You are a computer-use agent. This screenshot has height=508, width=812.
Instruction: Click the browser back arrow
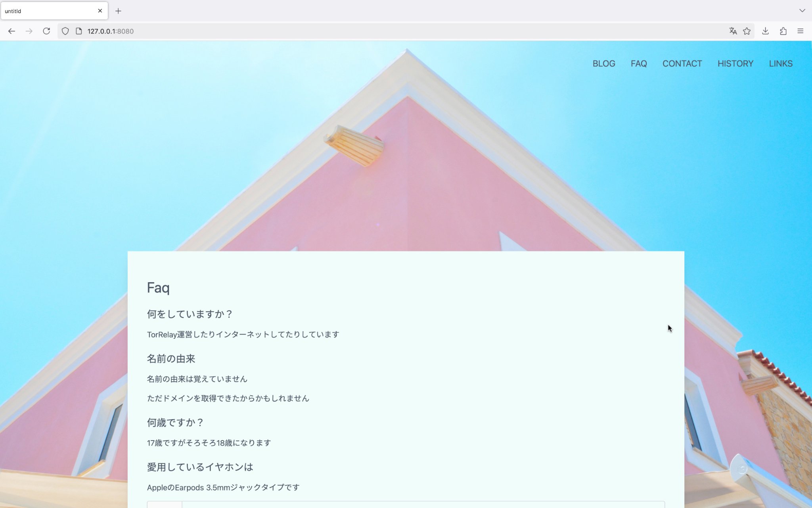click(x=11, y=31)
